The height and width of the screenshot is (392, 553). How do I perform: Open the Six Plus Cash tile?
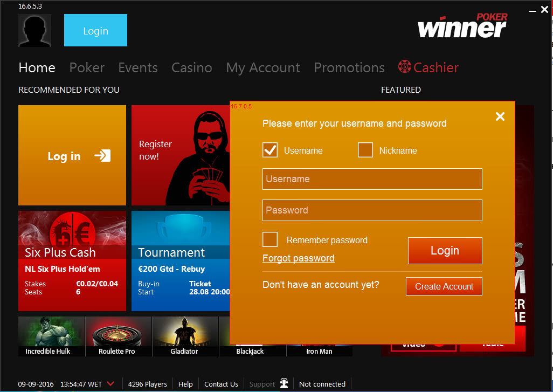[x=72, y=261]
